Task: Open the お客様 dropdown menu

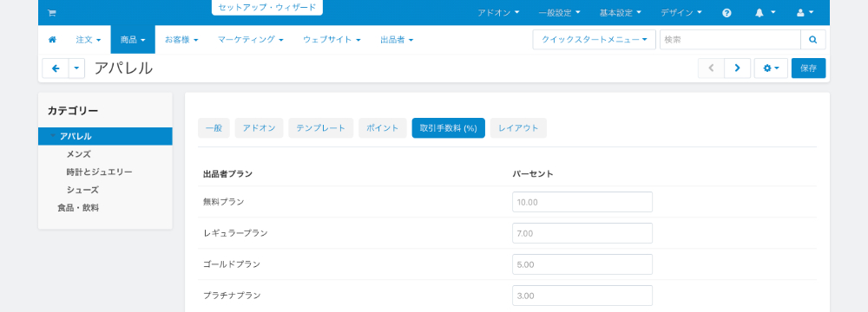Action: click(181, 40)
